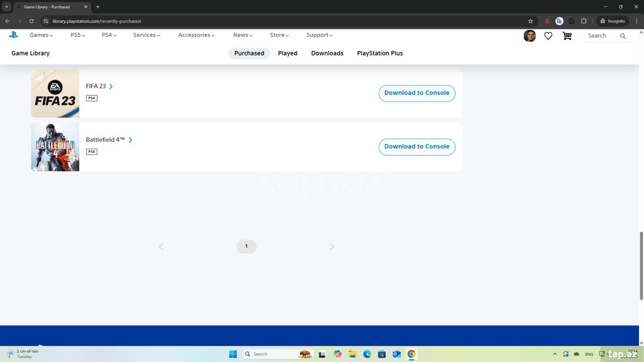This screenshot has height=362, width=644.
Task: Switch to the Downloads tab
Action: (327, 53)
